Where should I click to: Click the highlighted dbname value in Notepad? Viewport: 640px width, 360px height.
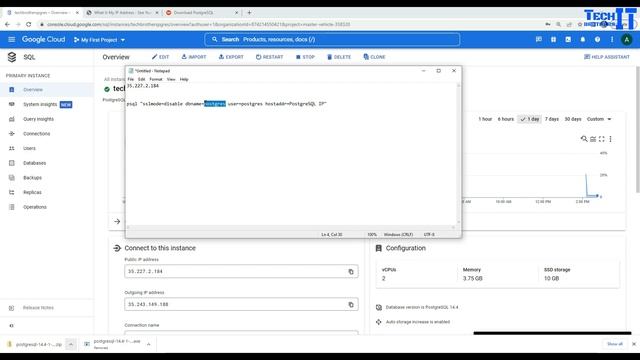click(215, 104)
